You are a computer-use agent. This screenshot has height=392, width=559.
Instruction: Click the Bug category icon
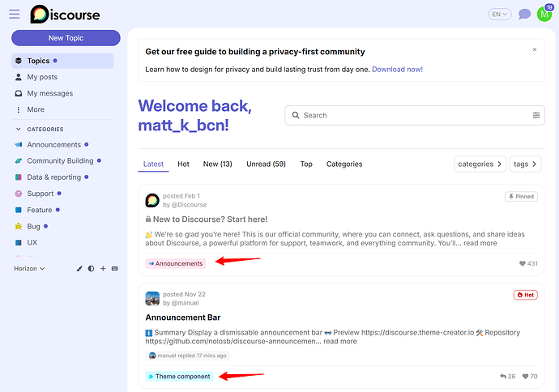click(x=19, y=226)
